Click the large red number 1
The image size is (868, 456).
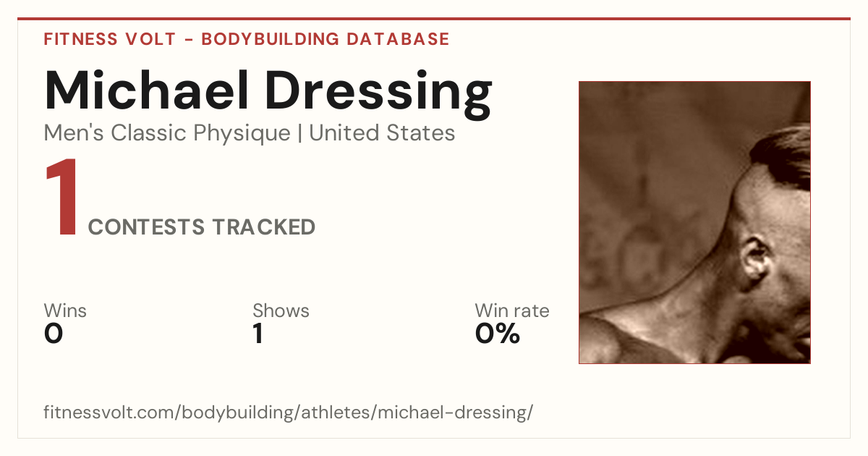point(61,198)
